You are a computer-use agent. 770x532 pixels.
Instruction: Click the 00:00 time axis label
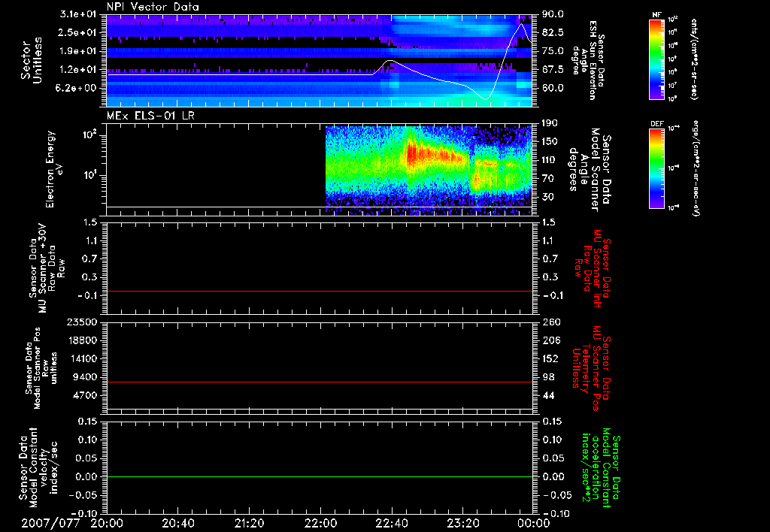click(534, 523)
